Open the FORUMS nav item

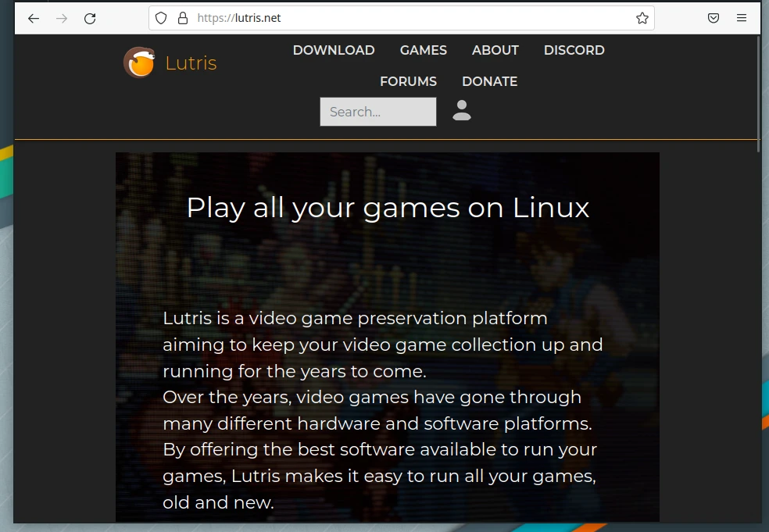coord(408,81)
